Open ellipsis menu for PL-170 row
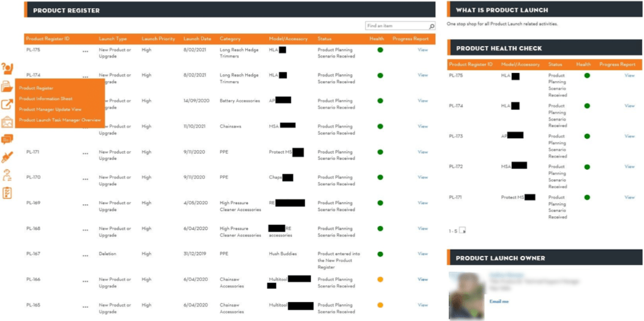 (85, 178)
